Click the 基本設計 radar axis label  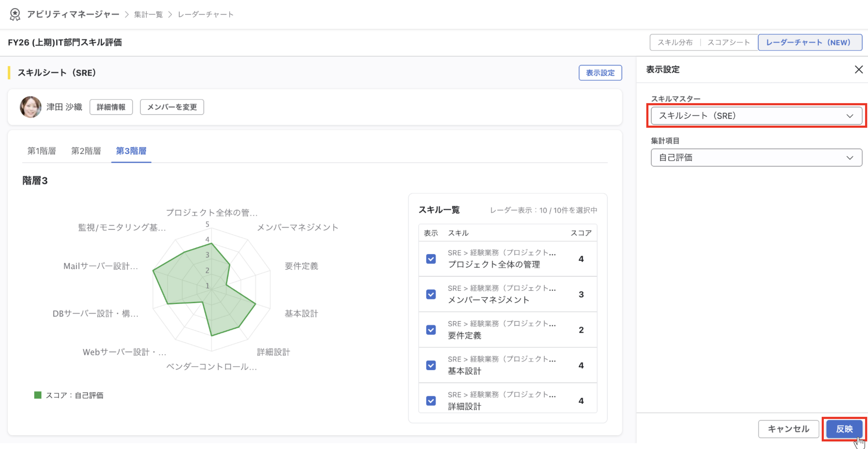coord(301,314)
